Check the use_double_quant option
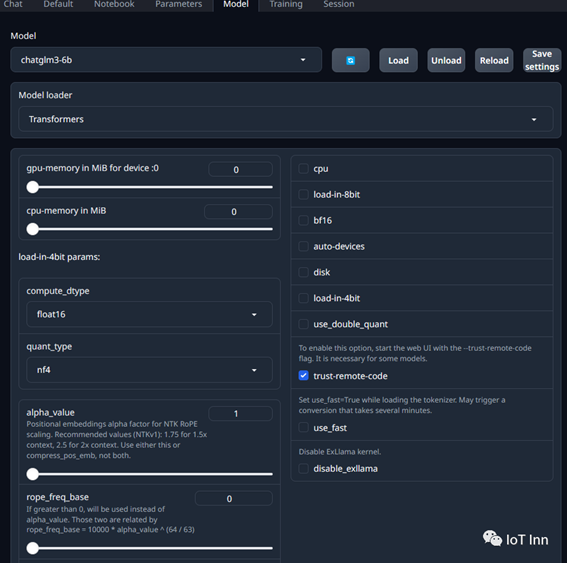 click(303, 324)
